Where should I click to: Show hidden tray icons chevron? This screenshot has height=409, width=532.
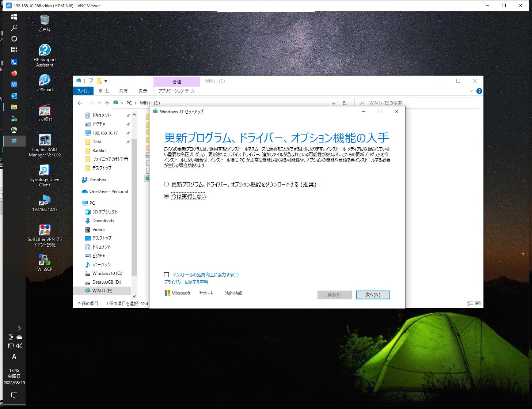(x=19, y=328)
